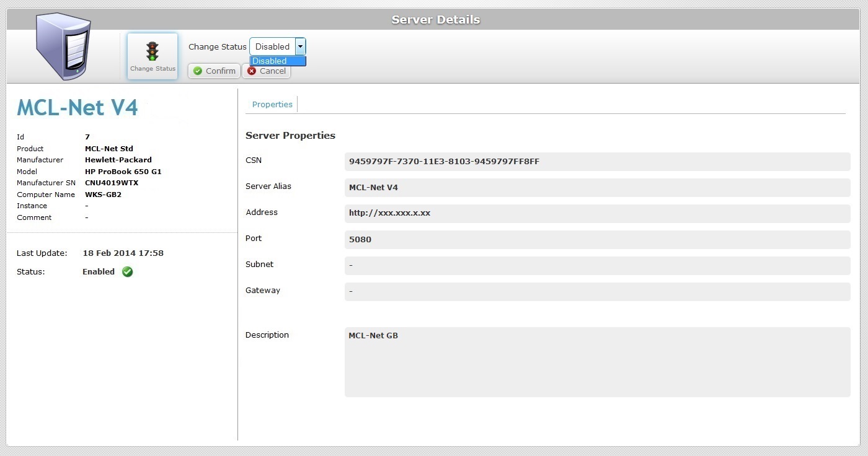868x456 pixels.
Task: Click the Product value MCL-Net Std
Action: click(109, 149)
